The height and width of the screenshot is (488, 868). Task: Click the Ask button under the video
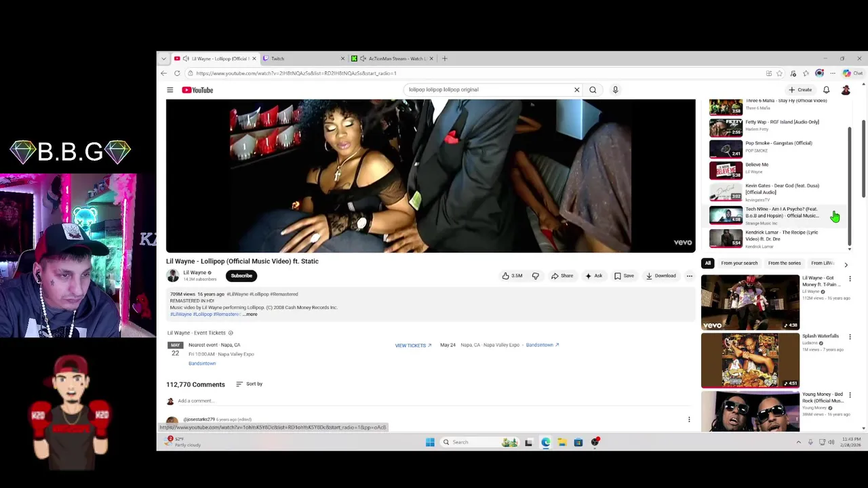pyautogui.click(x=593, y=276)
